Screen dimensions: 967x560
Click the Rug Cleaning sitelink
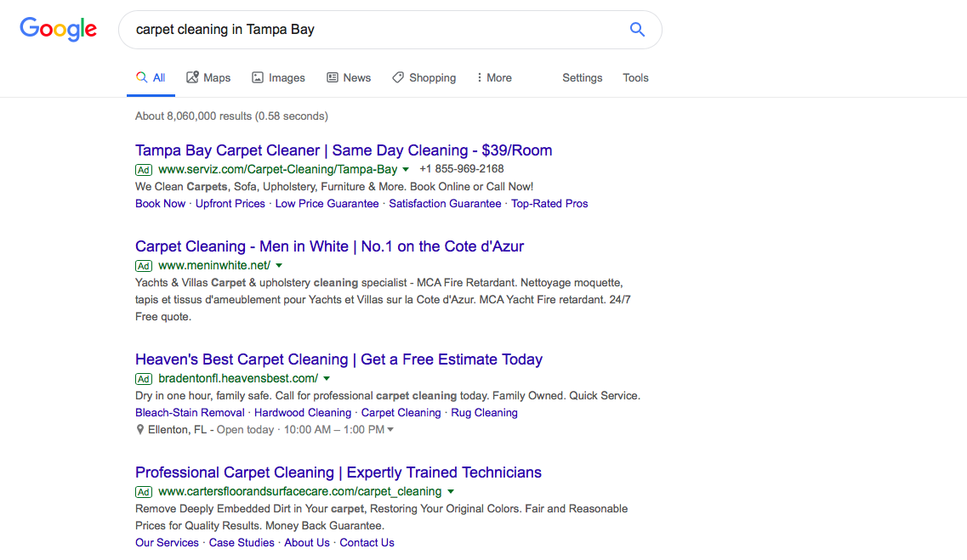484,413
